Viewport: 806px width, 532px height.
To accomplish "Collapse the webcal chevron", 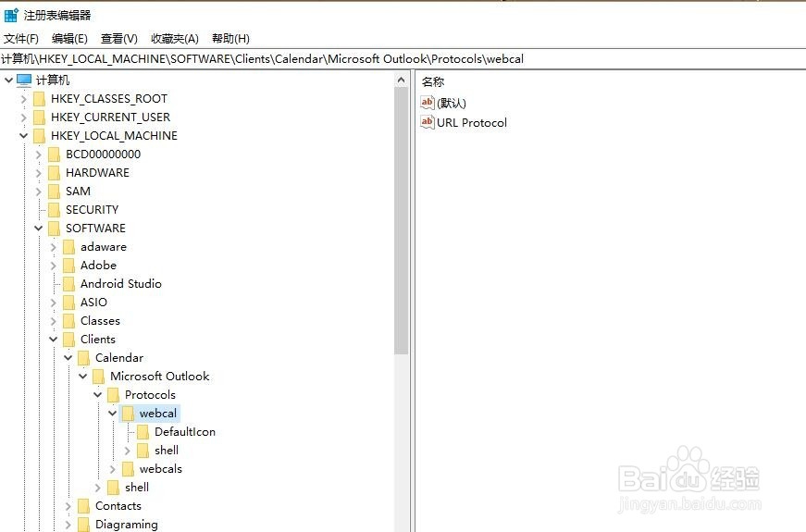I will [113, 414].
